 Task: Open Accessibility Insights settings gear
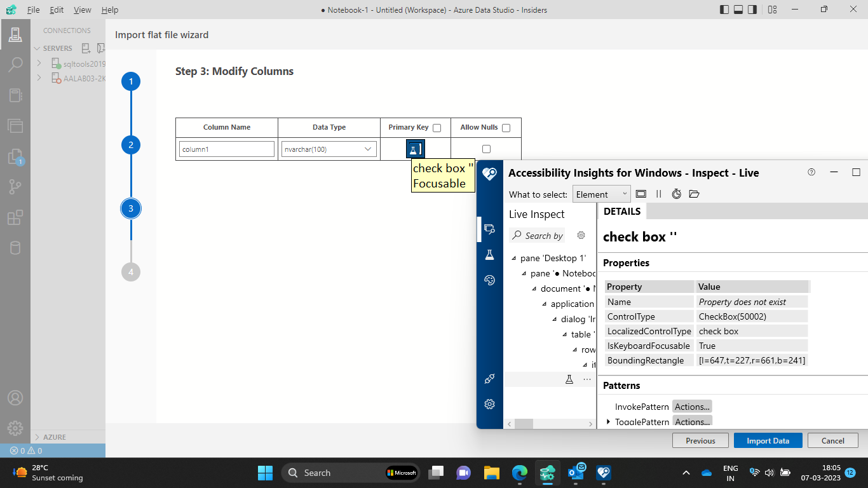point(489,404)
